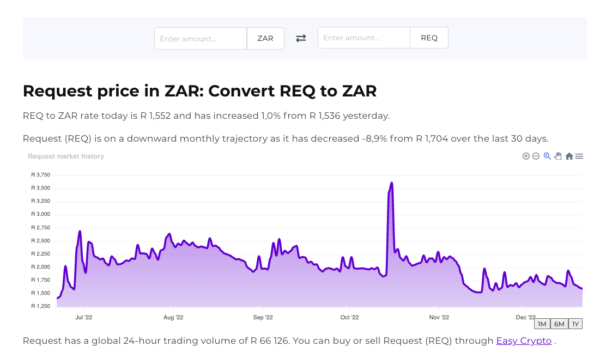Click the chart zoom out minus icon
Screen dimensions: 606x364
[536, 156]
